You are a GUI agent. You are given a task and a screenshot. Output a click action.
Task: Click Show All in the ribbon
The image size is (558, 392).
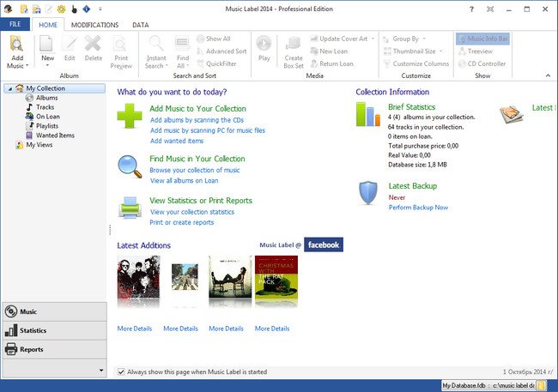pos(214,39)
